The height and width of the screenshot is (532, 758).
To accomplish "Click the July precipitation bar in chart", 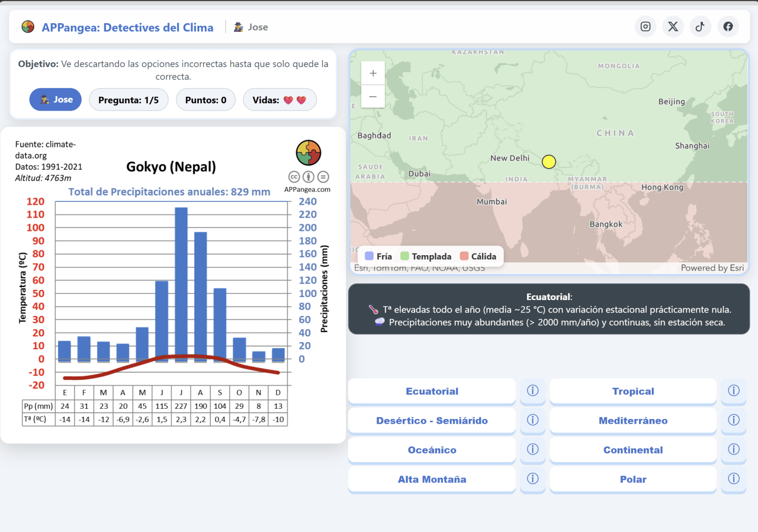I will pos(181,284).
